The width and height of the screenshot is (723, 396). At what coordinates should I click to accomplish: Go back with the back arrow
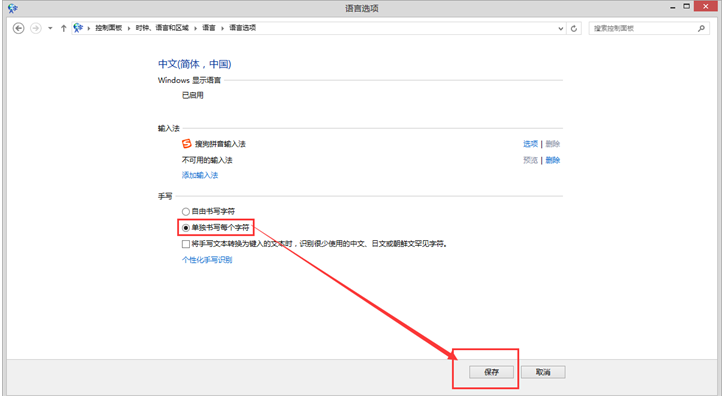(x=18, y=28)
